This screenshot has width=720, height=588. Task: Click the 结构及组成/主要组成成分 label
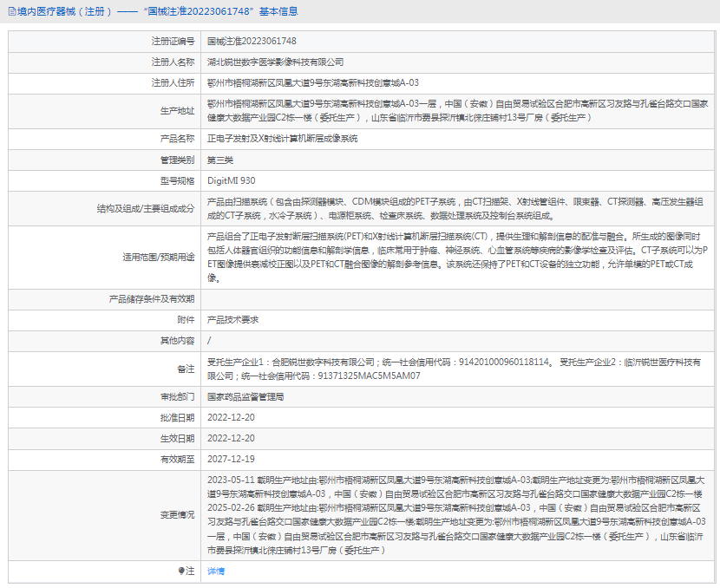145,208
